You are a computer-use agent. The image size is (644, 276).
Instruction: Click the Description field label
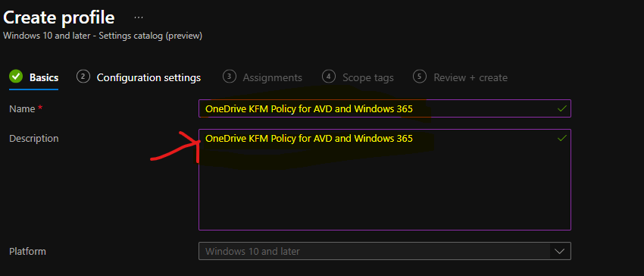tap(33, 139)
